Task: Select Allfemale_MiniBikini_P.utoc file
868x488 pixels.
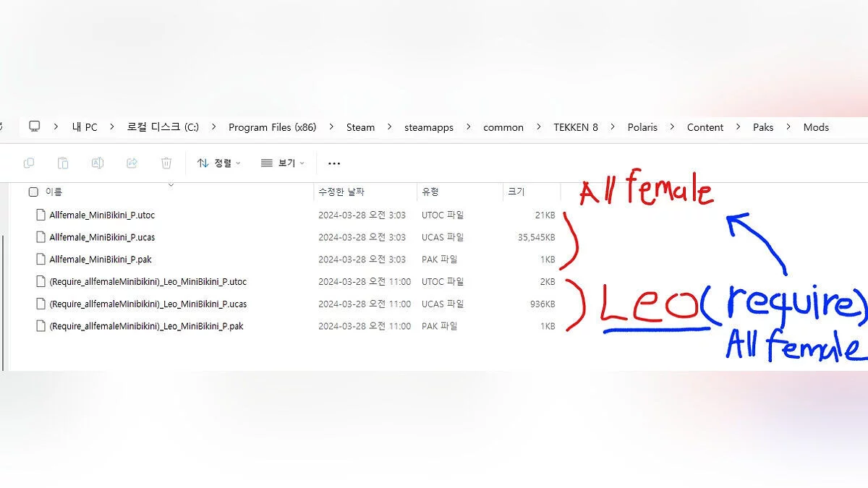Action: (102, 215)
